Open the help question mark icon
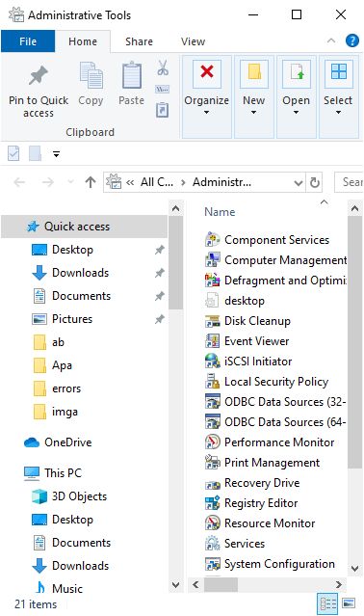This screenshot has width=364, height=616. click(351, 40)
